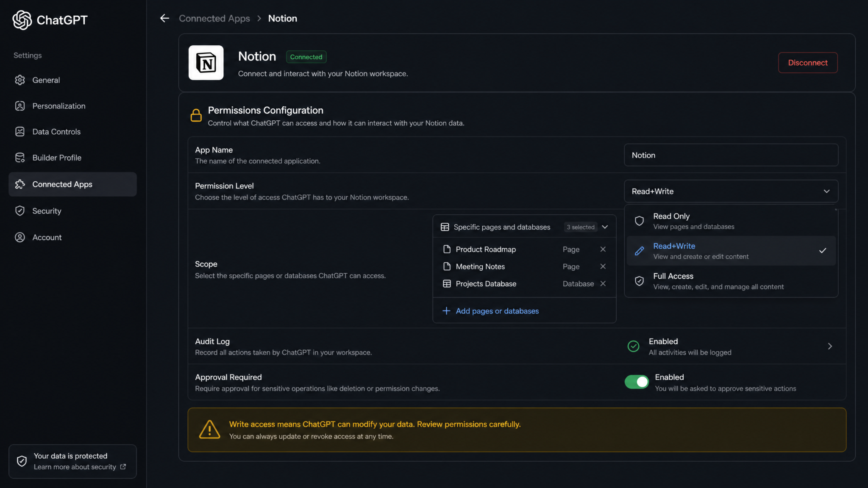Click the Meeting Notes row label
The image size is (868, 488).
pyautogui.click(x=480, y=266)
